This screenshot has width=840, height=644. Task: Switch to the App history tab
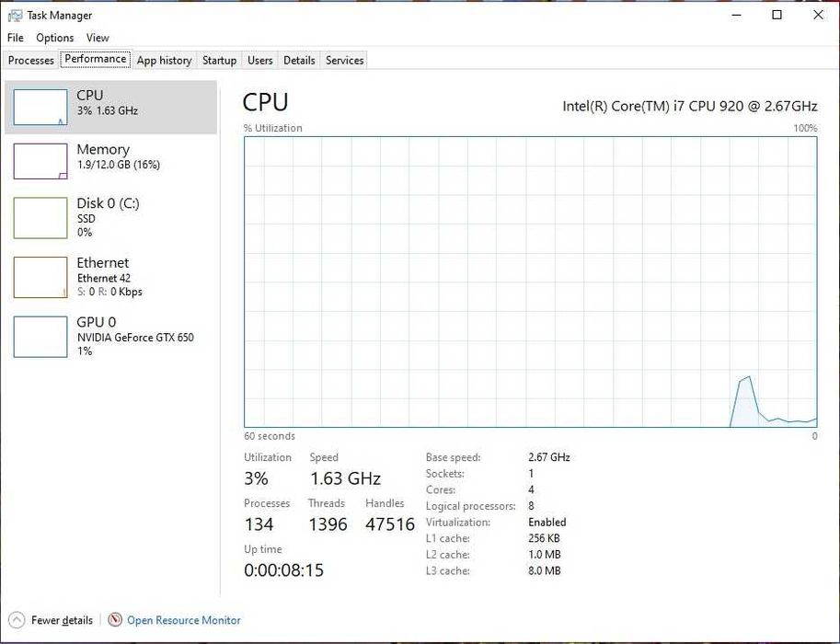(165, 61)
